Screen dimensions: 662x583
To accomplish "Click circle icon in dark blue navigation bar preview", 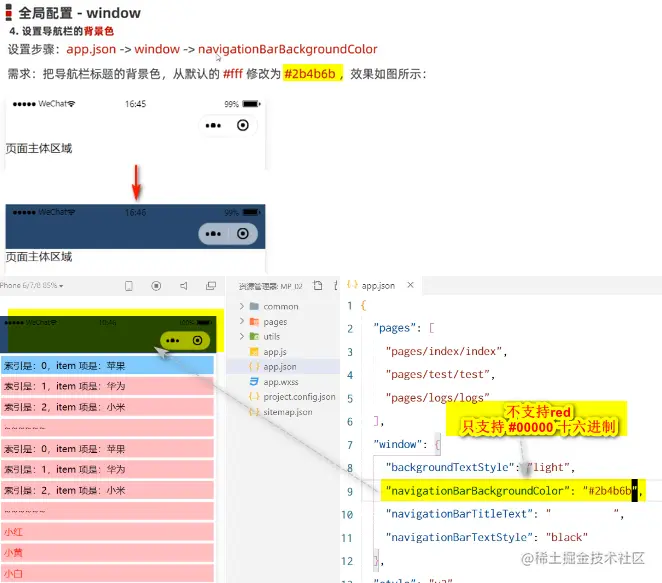I will coord(243,233).
